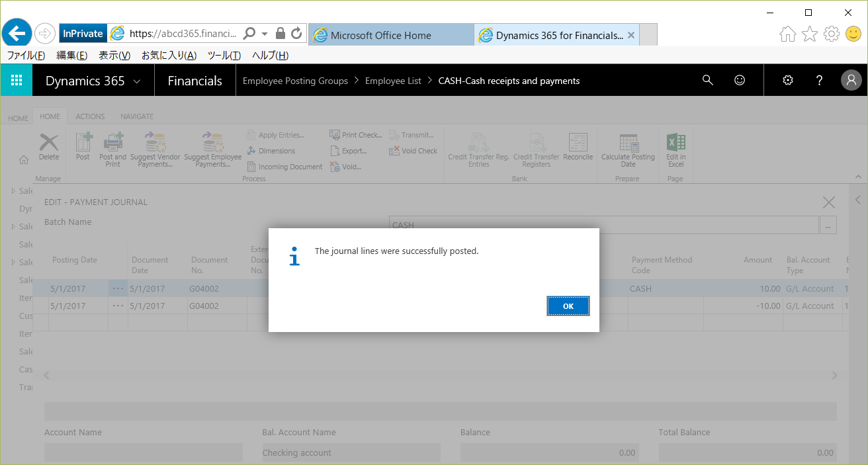Screen dimensions: 868x465
Task: Open the 表示(V) browser menu
Action: point(114,56)
